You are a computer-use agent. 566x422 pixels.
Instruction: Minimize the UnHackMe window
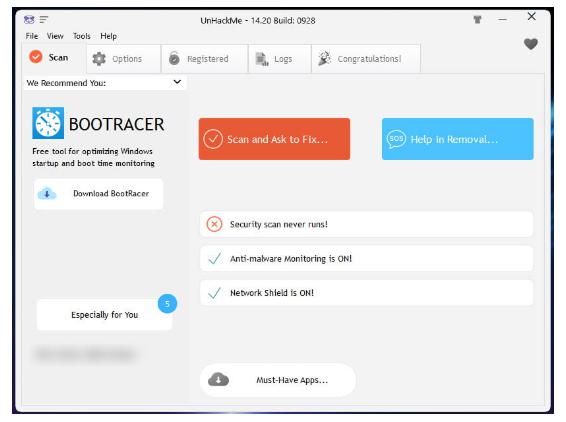tap(502, 19)
